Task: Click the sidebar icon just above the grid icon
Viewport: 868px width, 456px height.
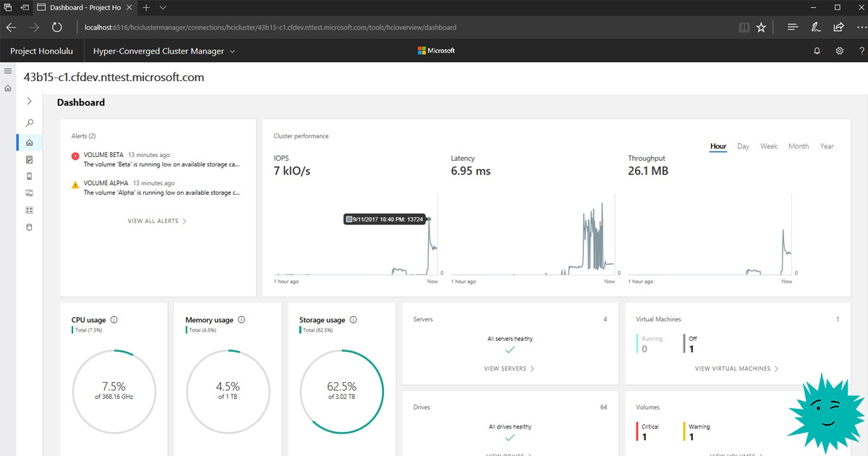Action: pos(30,193)
